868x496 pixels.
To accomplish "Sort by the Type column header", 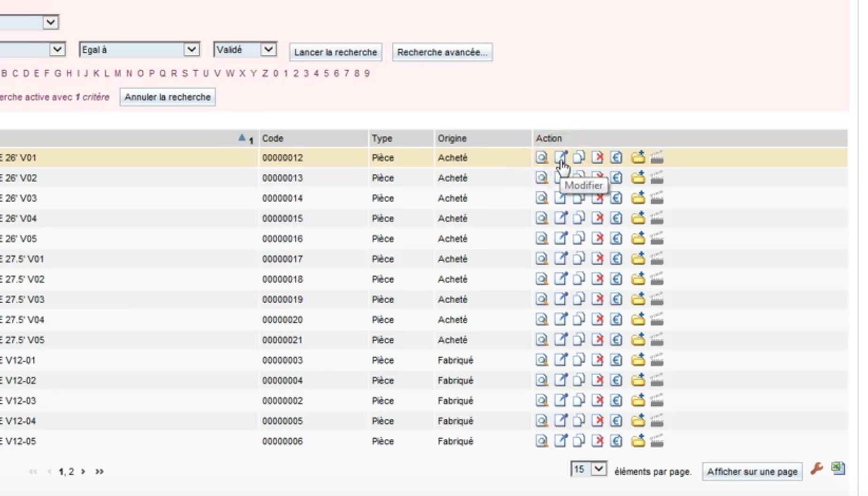I will pos(381,138).
